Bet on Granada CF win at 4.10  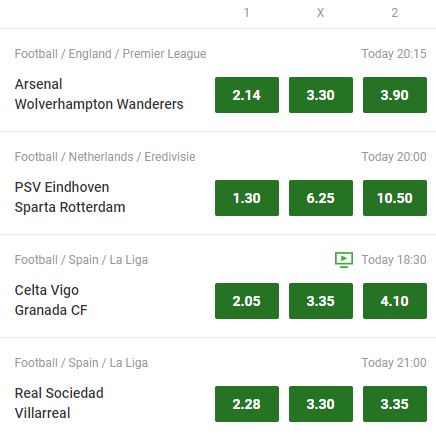click(x=395, y=301)
